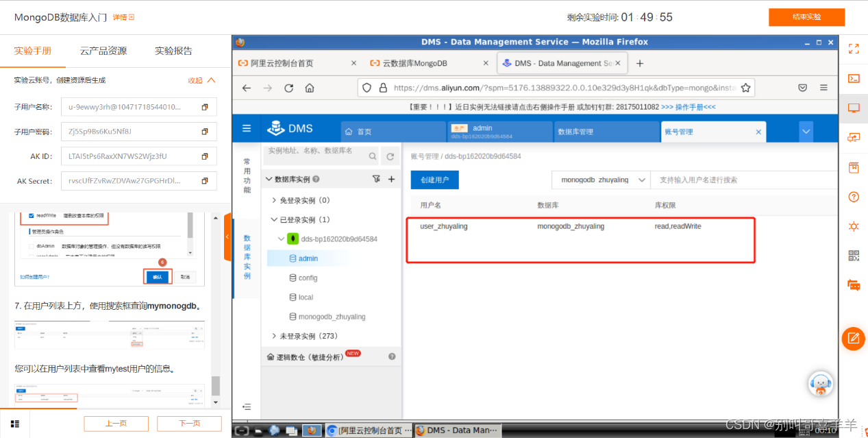This screenshot has height=438, width=868.
Task: Switch to the 数据库管理 tab
Action: [x=606, y=132]
